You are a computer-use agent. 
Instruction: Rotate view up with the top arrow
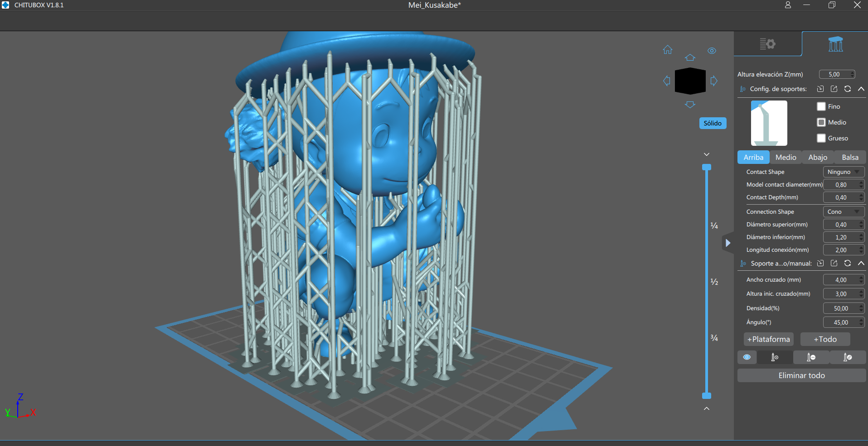click(x=690, y=58)
